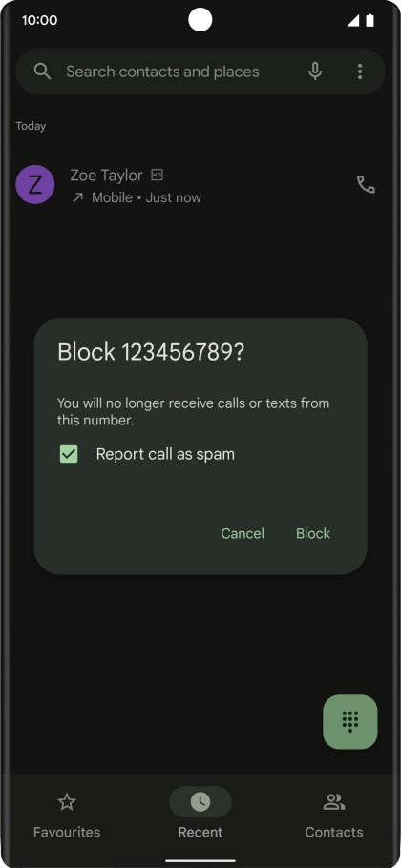Confirm Block for 123456789
The image size is (401, 868).
[x=313, y=533]
